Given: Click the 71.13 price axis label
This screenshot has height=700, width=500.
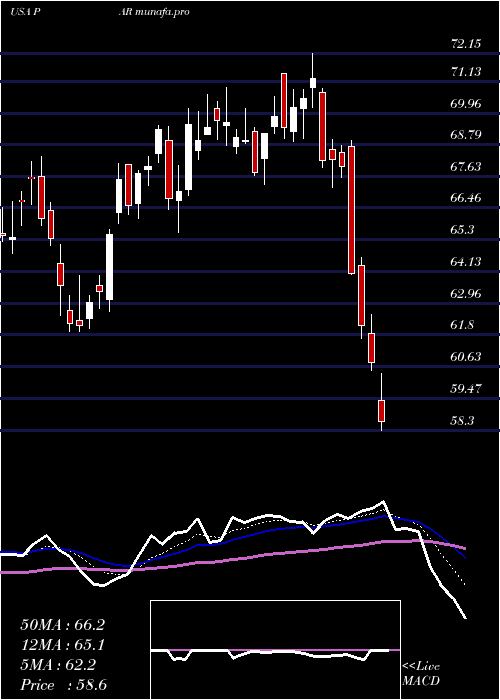Looking at the screenshot, I should [x=466, y=72].
